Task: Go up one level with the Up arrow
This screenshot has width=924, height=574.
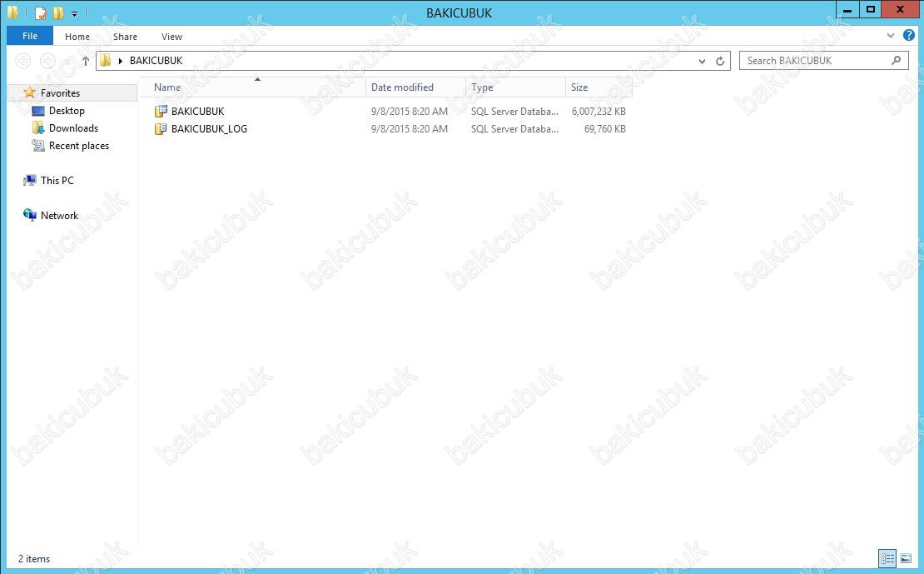Action: [x=86, y=61]
